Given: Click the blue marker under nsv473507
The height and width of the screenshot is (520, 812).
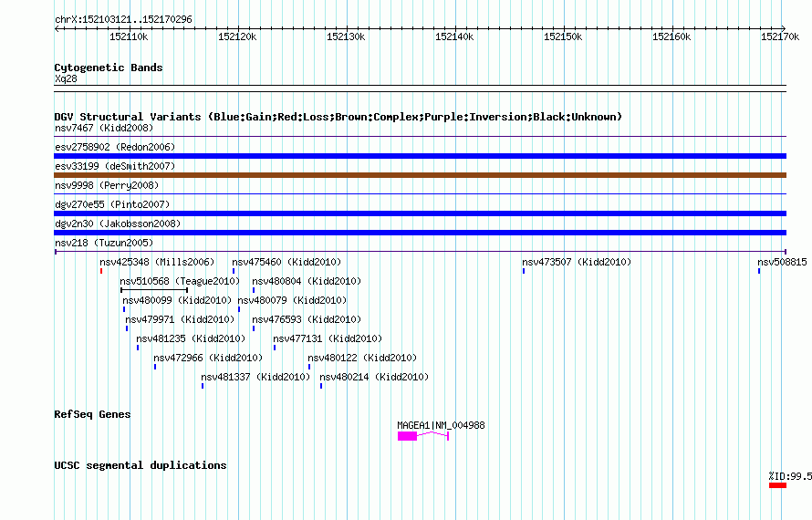Looking at the screenshot, I should (x=524, y=271).
